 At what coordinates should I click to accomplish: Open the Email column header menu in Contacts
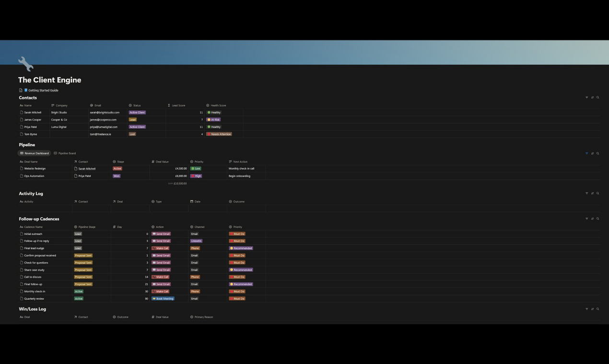click(x=95, y=105)
